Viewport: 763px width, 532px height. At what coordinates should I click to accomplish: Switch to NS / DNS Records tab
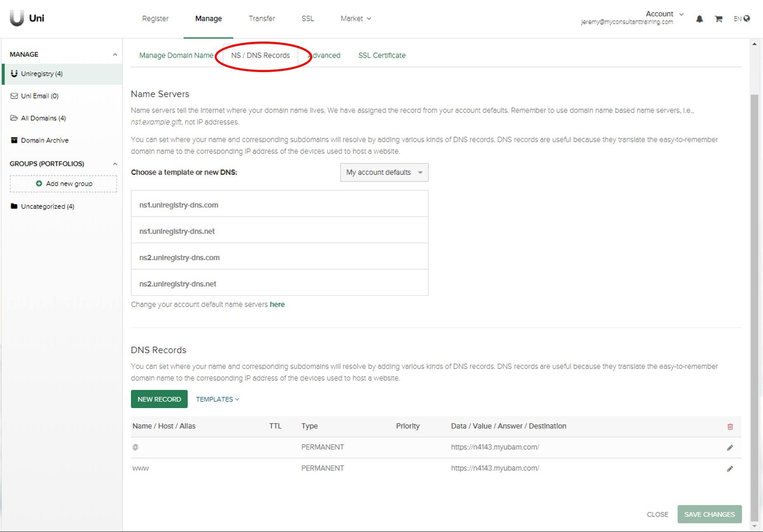pos(260,56)
